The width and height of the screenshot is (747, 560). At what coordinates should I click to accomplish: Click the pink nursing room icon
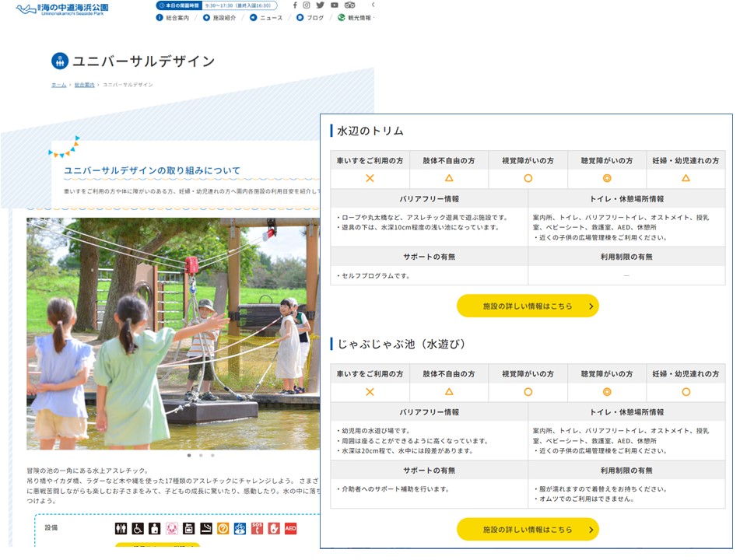pos(171,528)
